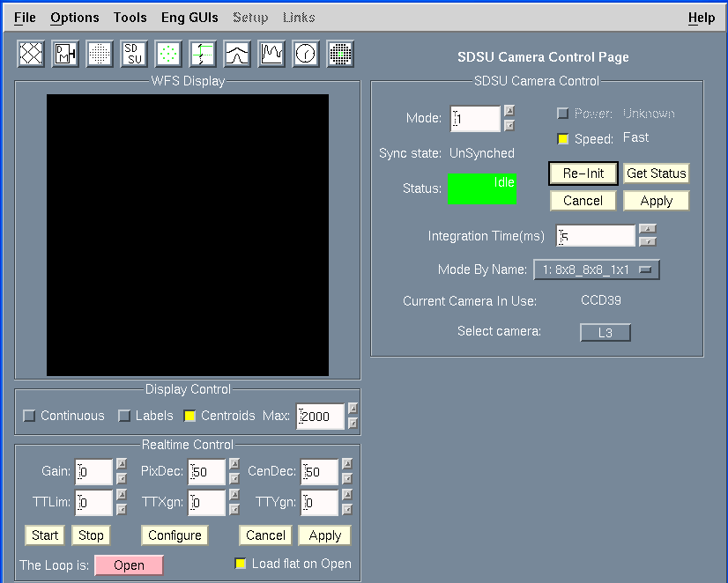Click the diamond lattice pattern toolbar icon

tap(31, 54)
